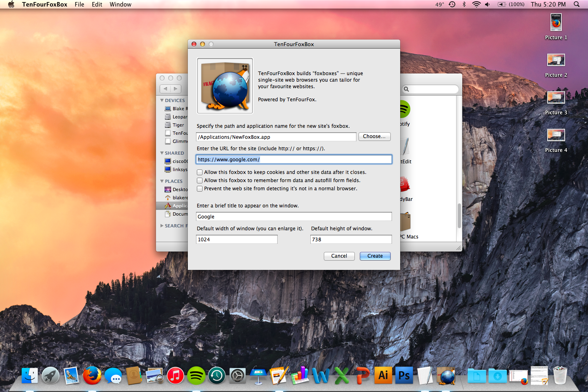
Task: Open Firefox from the dock
Action: [92, 375]
